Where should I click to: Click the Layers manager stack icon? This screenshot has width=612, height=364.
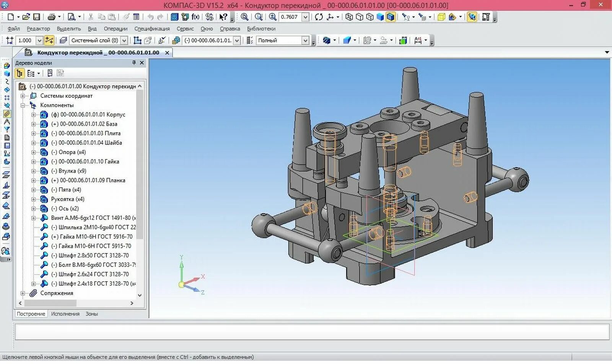point(63,40)
